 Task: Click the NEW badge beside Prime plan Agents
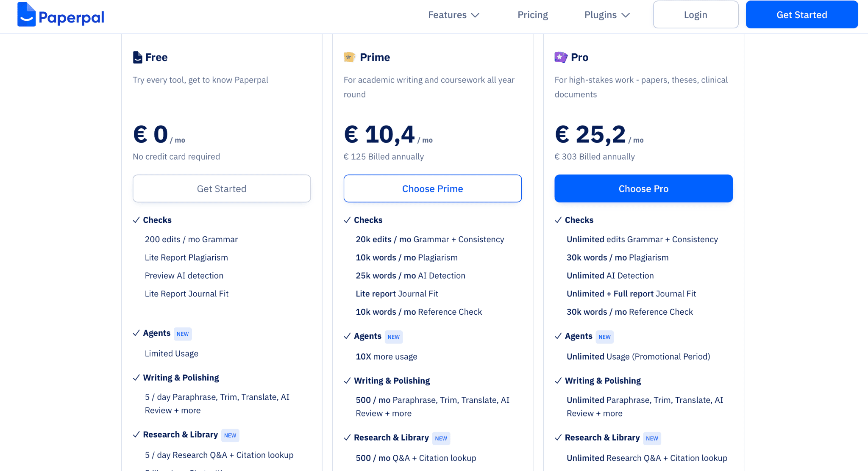(394, 337)
